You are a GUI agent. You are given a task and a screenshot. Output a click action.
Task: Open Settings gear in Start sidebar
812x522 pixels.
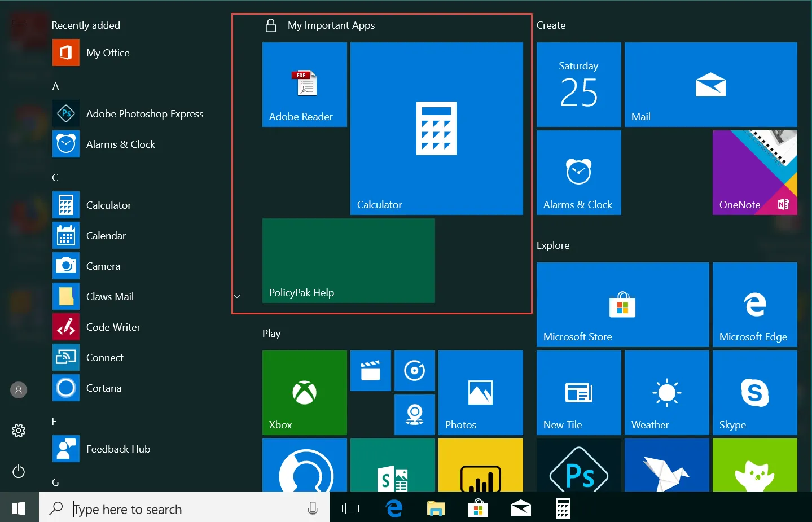(x=19, y=431)
